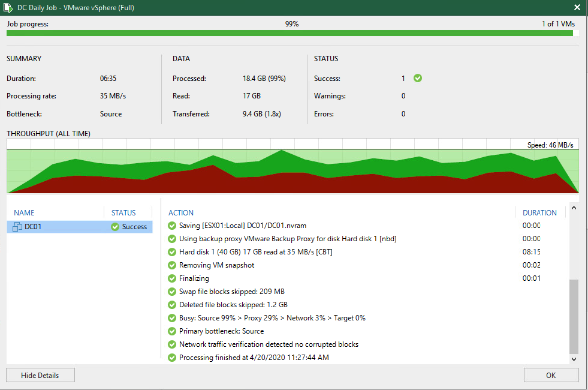The height and width of the screenshot is (390, 588).
Task: Sort log by ACTION column header
Action: tap(181, 213)
